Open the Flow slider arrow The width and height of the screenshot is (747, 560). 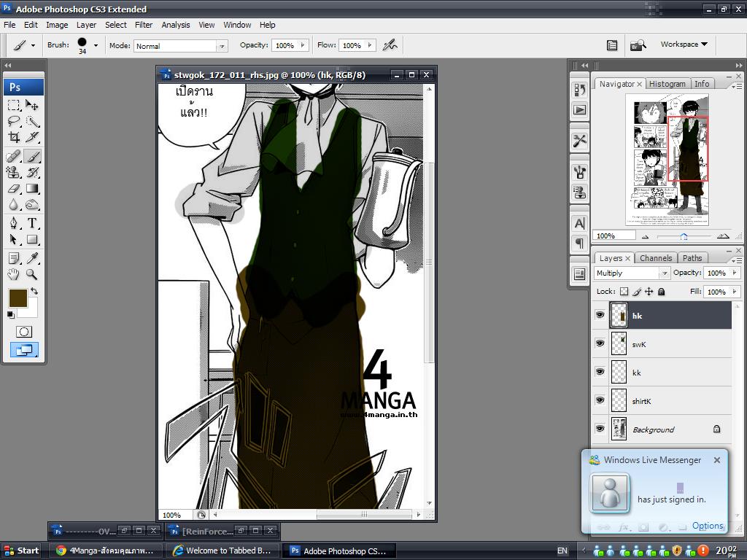[370, 45]
